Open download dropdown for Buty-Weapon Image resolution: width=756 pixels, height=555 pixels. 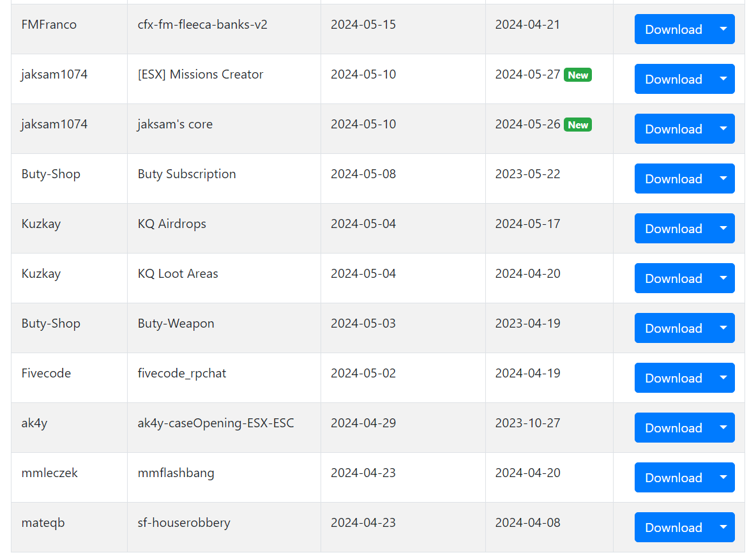(723, 328)
